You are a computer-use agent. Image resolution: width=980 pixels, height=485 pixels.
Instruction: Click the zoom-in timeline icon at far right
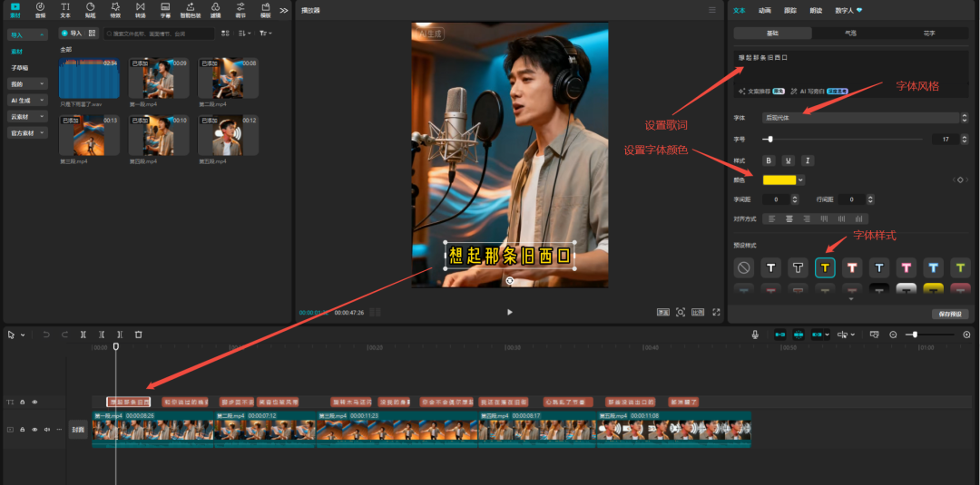[967, 335]
